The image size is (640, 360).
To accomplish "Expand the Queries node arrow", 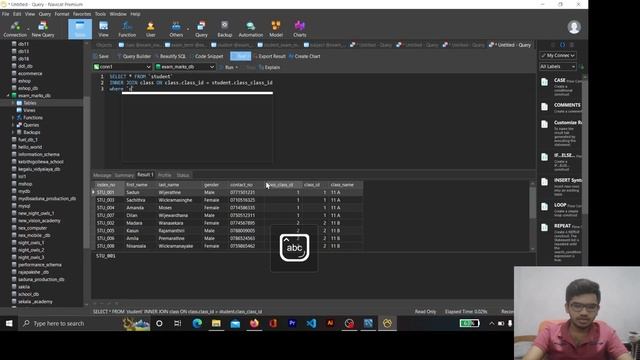I will click(13, 125).
